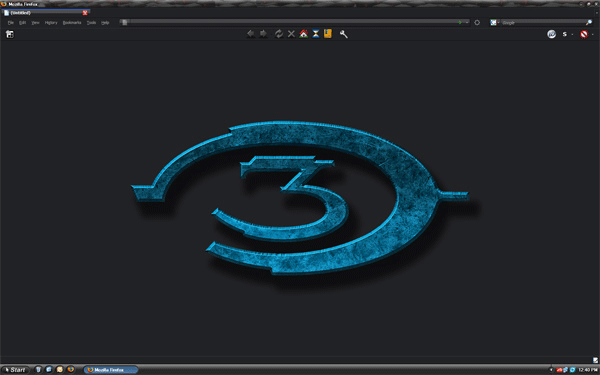Click the second quick launch icon

49,370
